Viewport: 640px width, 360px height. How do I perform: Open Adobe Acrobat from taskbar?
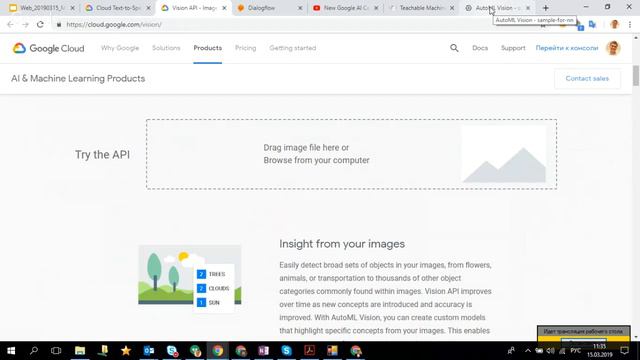309,351
